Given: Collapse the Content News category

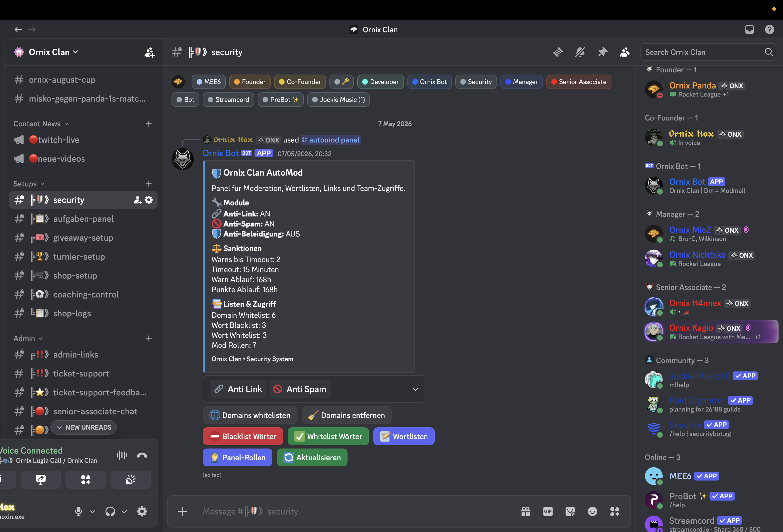Looking at the screenshot, I should coord(41,124).
